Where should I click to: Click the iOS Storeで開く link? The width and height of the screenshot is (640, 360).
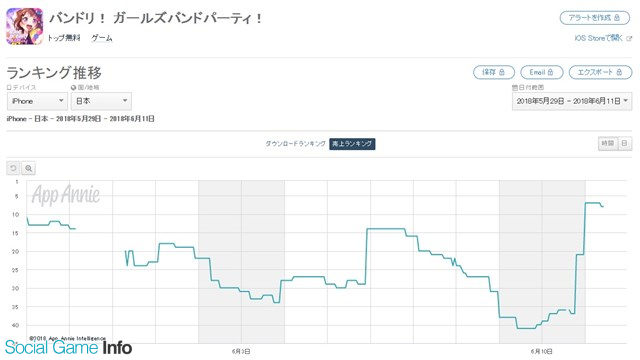click(599, 38)
